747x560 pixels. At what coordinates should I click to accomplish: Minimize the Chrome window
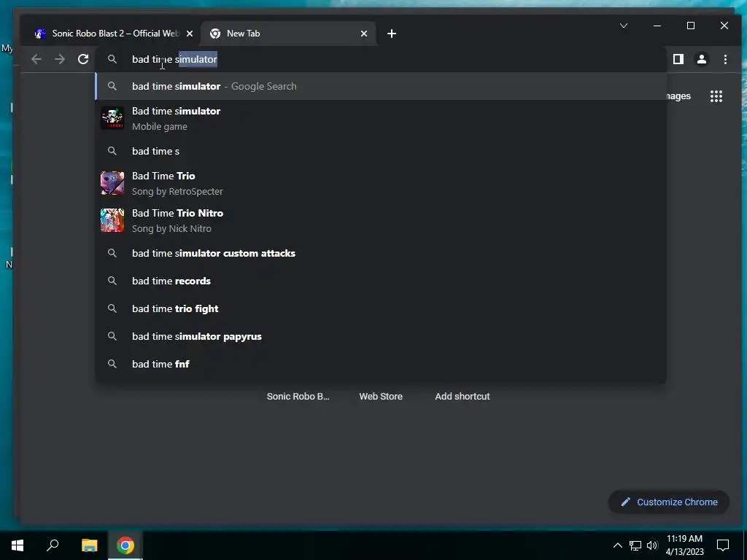[x=657, y=26]
